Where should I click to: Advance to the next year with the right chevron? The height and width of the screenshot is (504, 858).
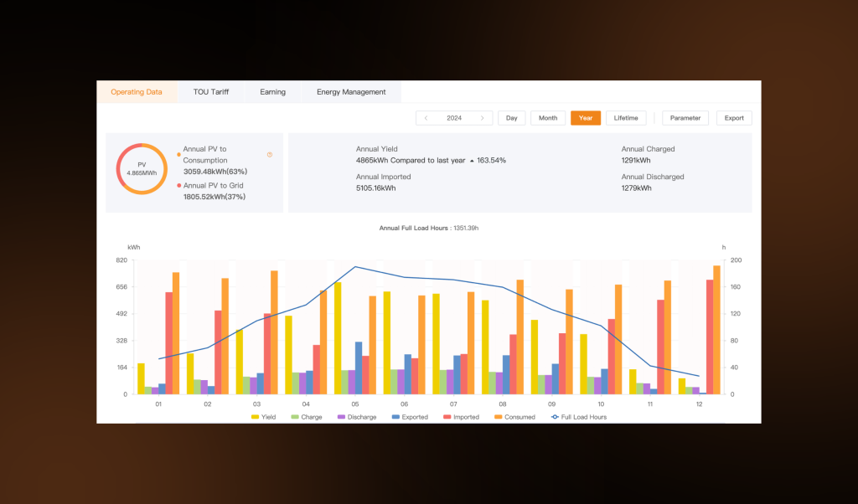(483, 117)
